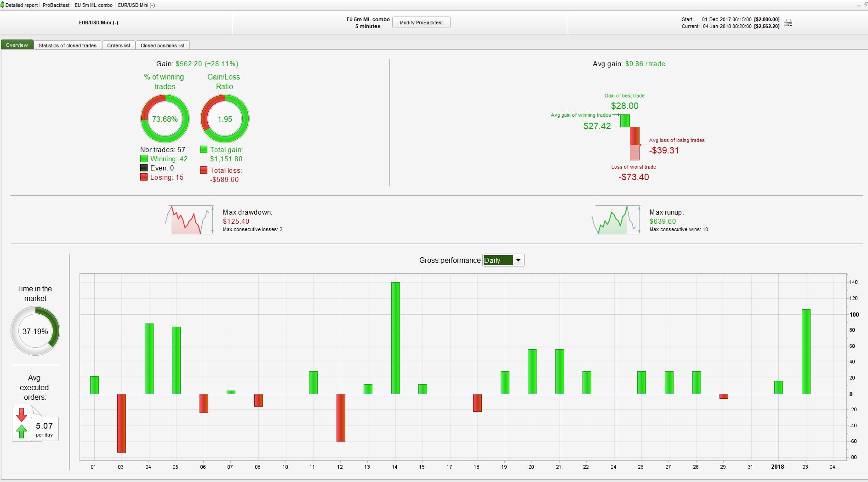Click the red bar for day 03 December

(x=121, y=423)
